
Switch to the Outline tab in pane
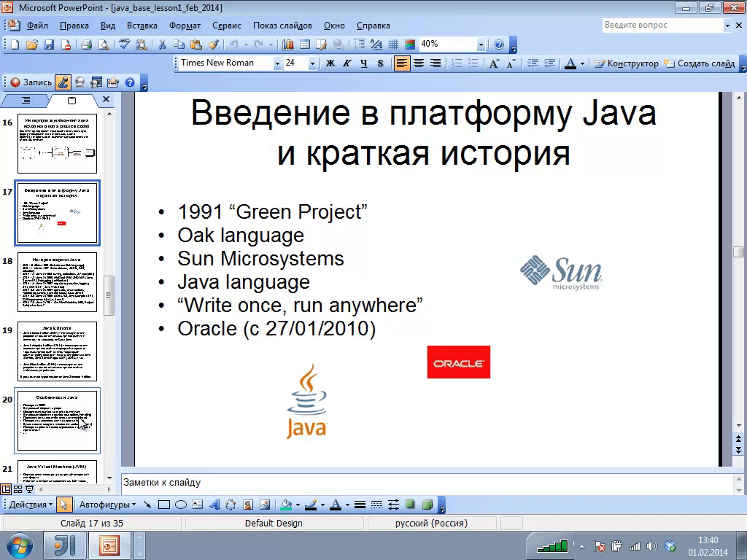[26, 100]
